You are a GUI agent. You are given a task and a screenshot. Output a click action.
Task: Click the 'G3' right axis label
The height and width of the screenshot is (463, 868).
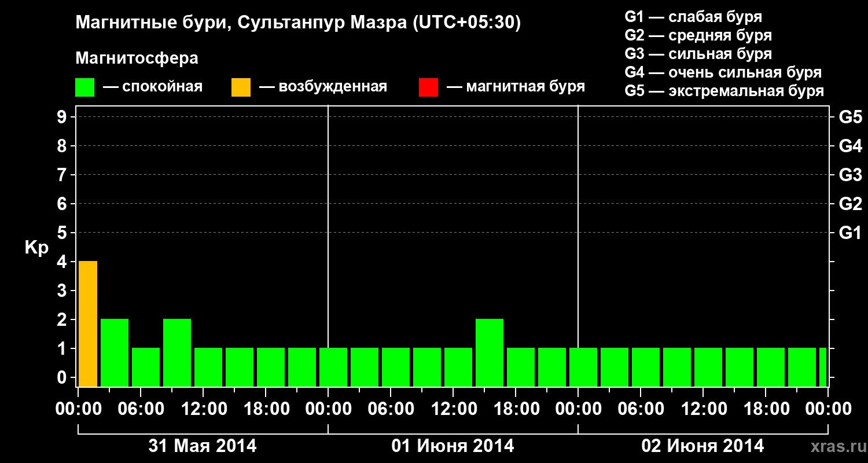(x=851, y=175)
